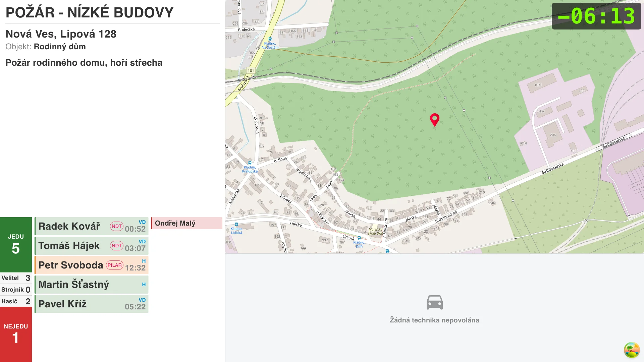Viewport: 644px width, 362px height.
Task: Click the NDT badge next to Tomáš Hájek
Action: click(117, 246)
